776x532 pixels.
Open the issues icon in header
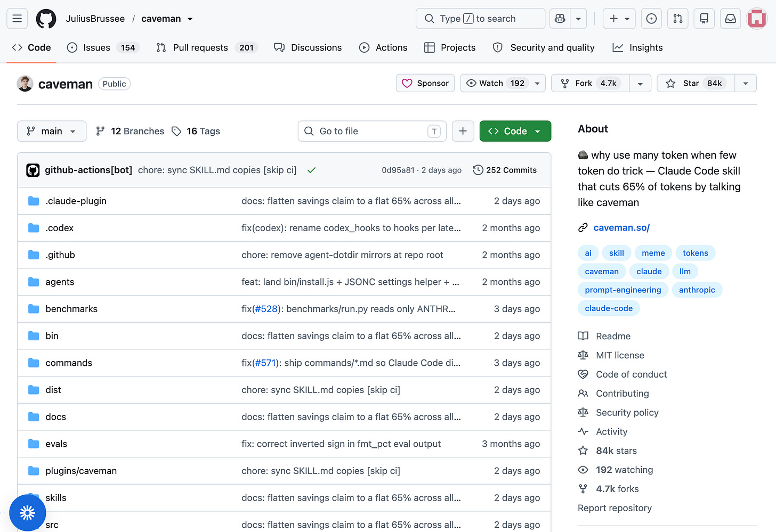(x=651, y=19)
